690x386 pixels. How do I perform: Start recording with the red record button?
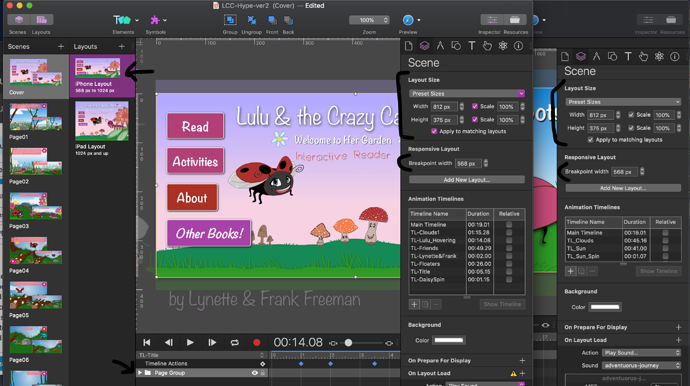point(257,342)
